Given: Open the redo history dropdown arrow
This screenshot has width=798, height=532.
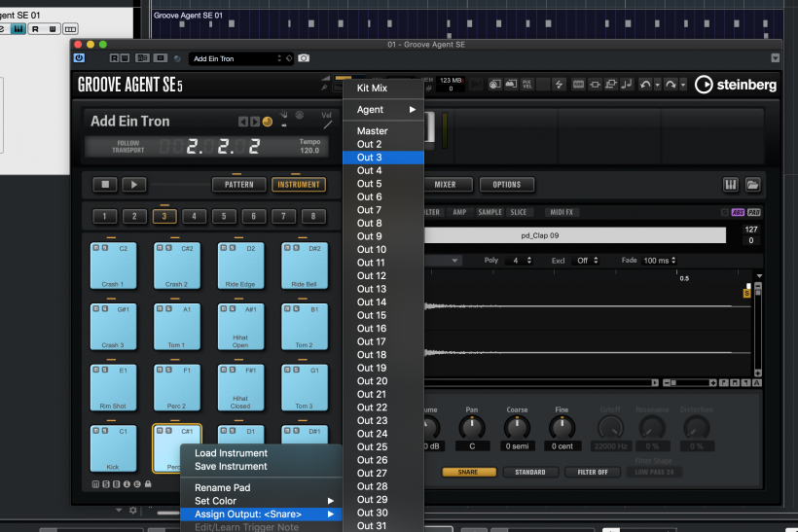Looking at the screenshot, I should [x=683, y=85].
